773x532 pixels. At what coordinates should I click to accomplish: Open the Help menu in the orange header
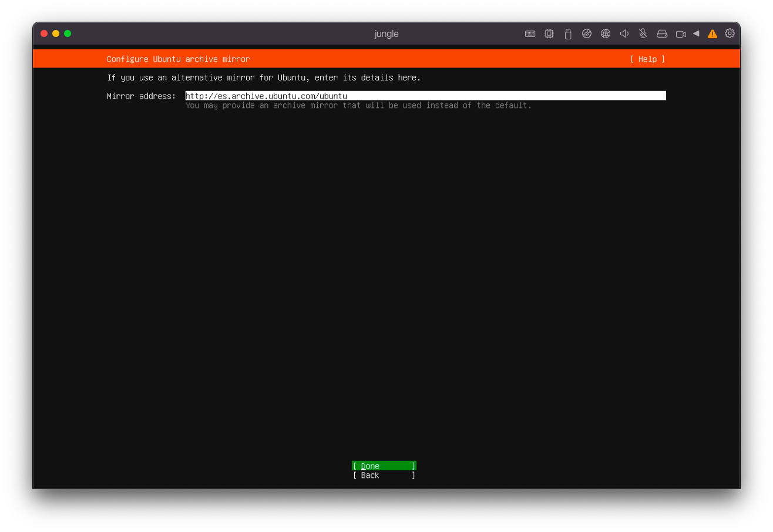pyautogui.click(x=647, y=59)
